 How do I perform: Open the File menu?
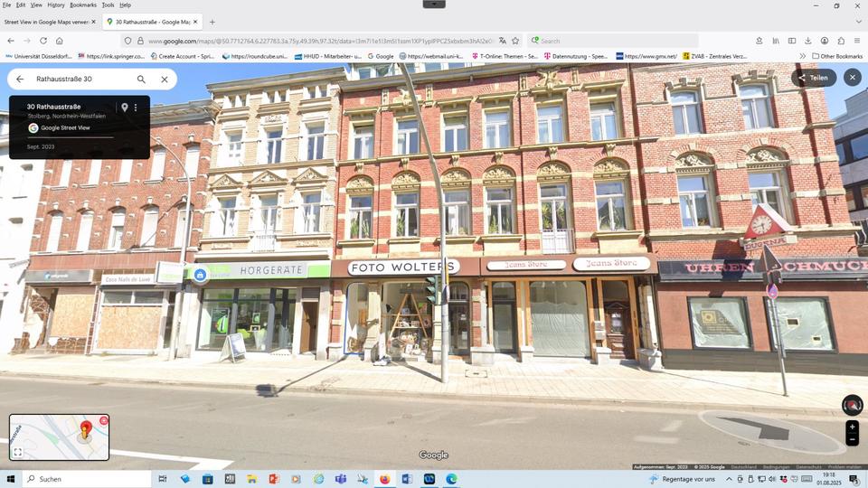coord(6,5)
